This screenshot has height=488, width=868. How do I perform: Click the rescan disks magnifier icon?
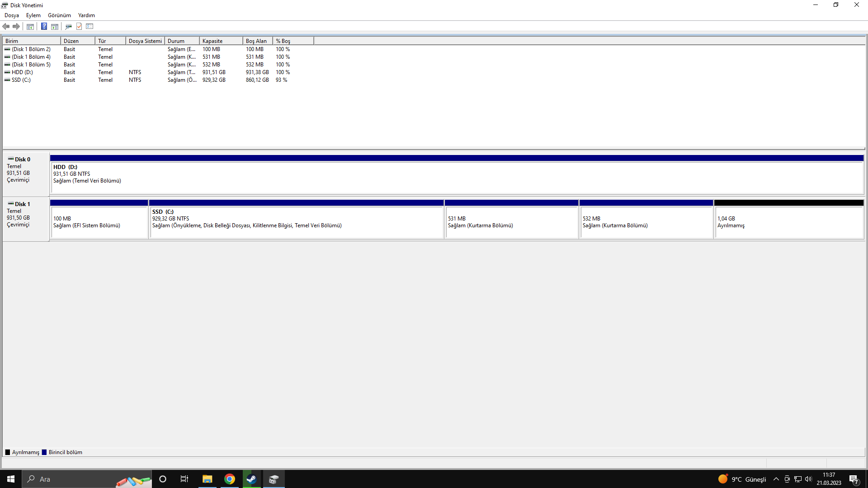click(68, 27)
